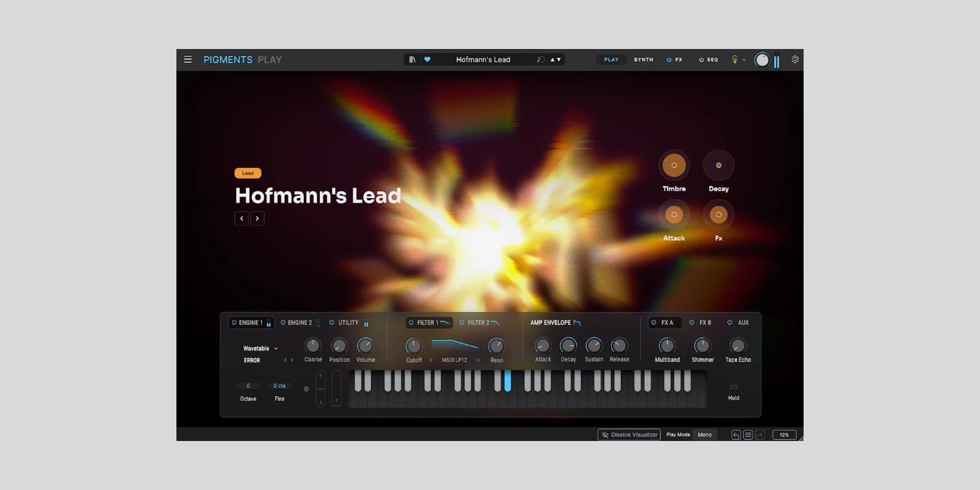
Task: Adjust the master volume knob
Action: pyautogui.click(x=762, y=60)
